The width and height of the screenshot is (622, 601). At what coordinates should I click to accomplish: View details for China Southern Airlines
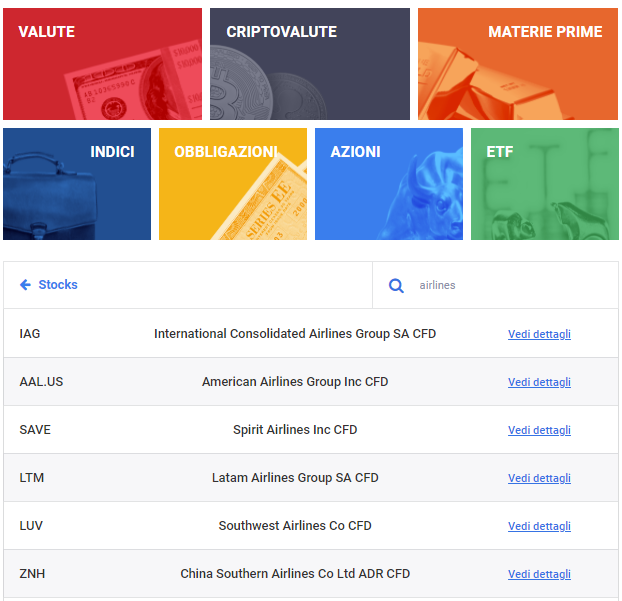539,574
